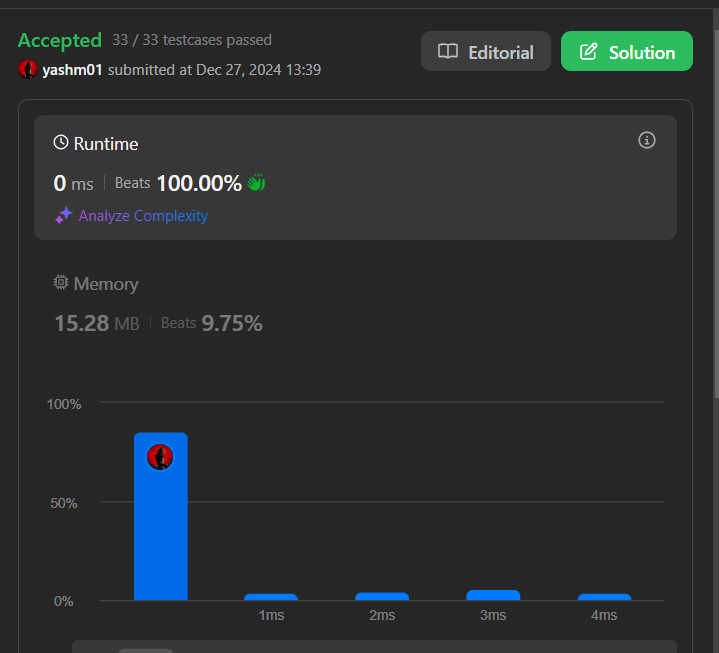719x653 pixels.
Task: Select the 2ms bar in the chart
Action: point(382,596)
